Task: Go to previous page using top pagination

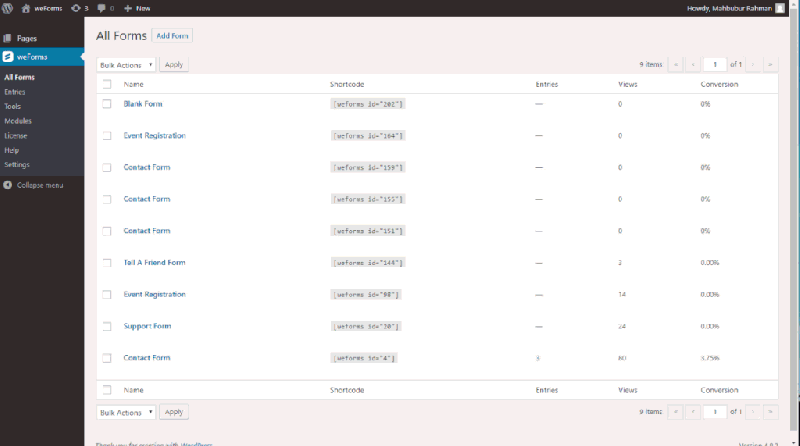Action: pyautogui.click(x=693, y=64)
